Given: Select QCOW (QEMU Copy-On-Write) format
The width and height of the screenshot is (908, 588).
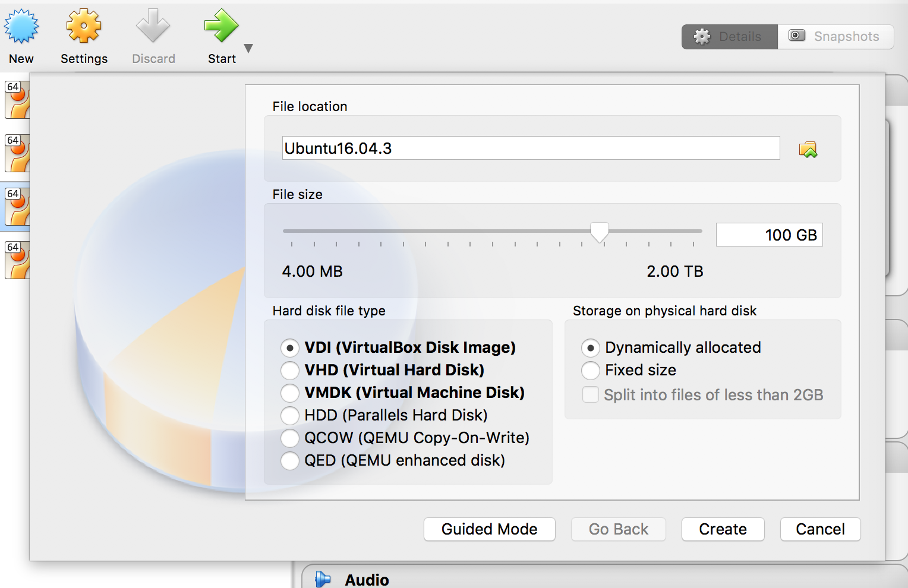Looking at the screenshot, I should tap(290, 438).
